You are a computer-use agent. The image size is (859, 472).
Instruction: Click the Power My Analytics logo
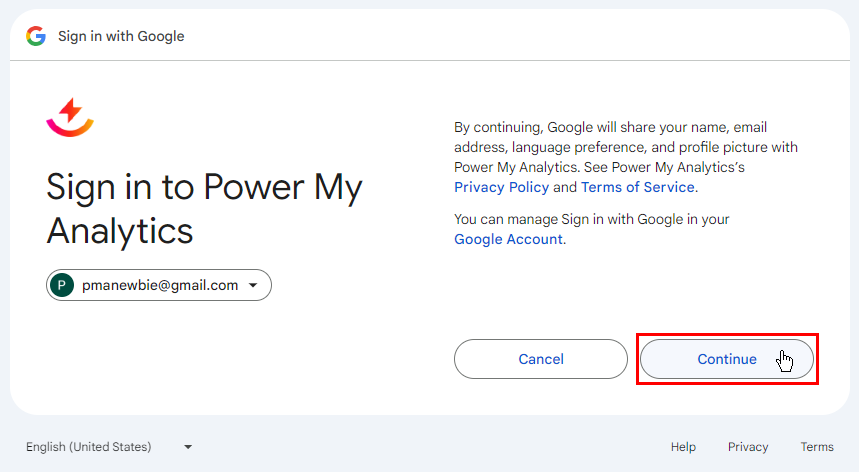coord(70,117)
